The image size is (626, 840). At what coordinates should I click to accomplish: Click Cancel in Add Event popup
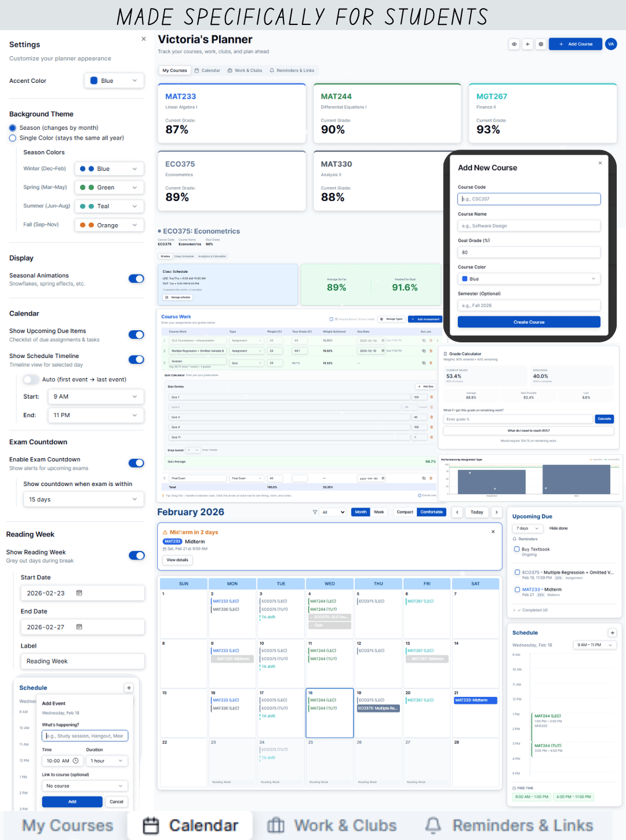pyautogui.click(x=117, y=802)
